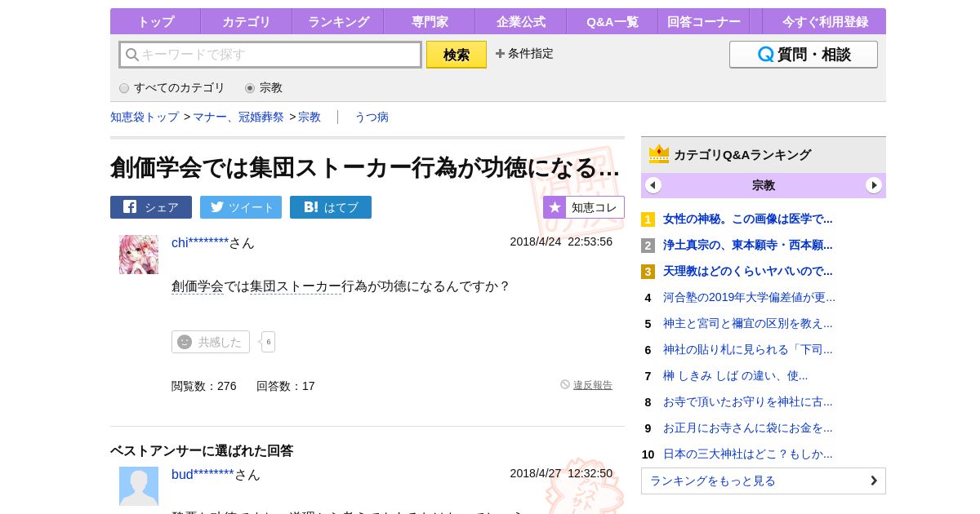The height and width of the screenshot is (514, 980).
Task: Share the question on Facebook
Action: click(151, 207)
